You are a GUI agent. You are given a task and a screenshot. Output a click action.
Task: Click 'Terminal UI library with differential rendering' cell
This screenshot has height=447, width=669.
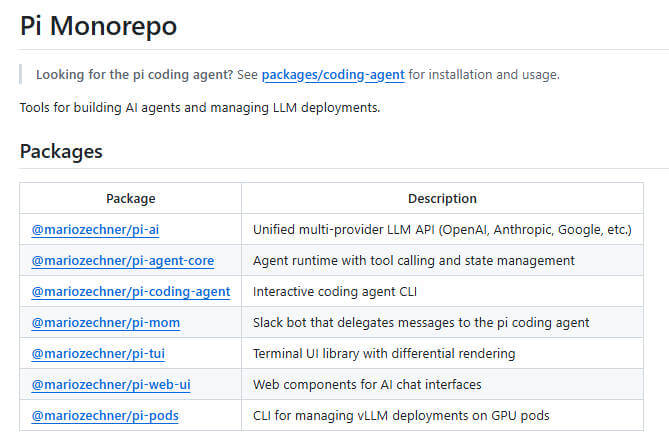[442, 354]
